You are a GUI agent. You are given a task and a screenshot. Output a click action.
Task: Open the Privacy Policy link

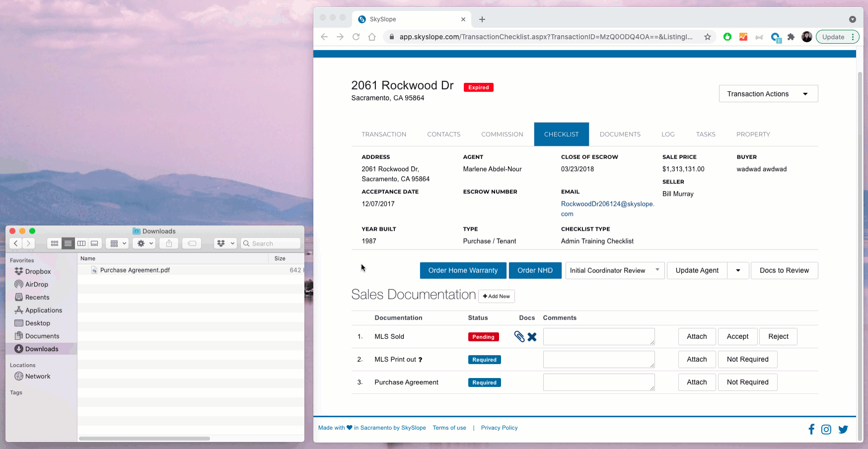tap(499, 428)
